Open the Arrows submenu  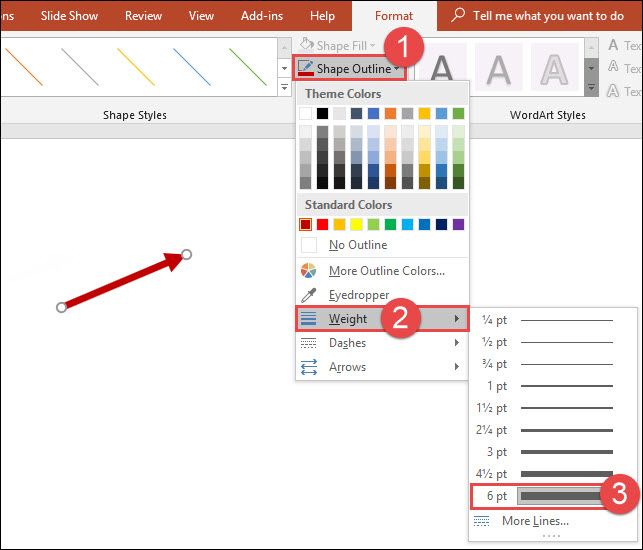pos(382,367)
